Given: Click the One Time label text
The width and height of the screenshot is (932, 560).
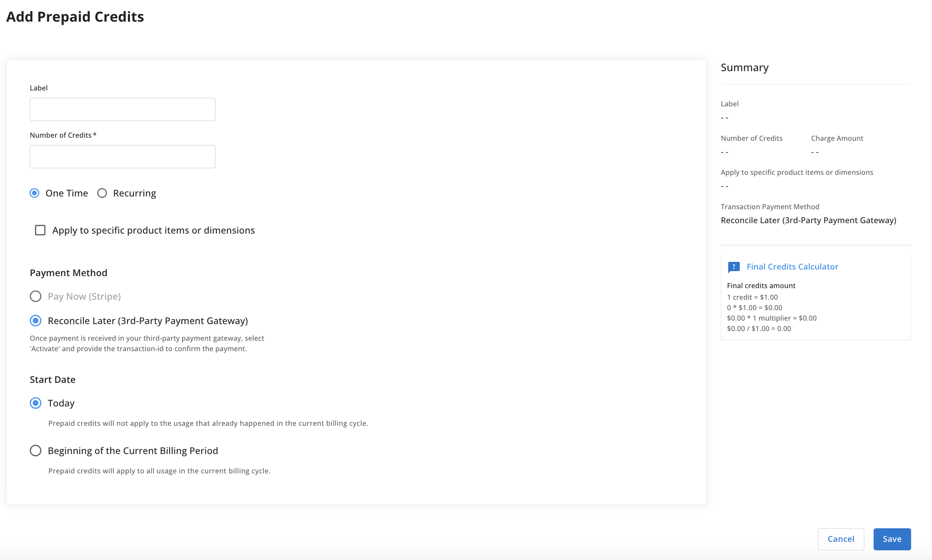Looking at the screenshot, I should click(x=67, y=193).
